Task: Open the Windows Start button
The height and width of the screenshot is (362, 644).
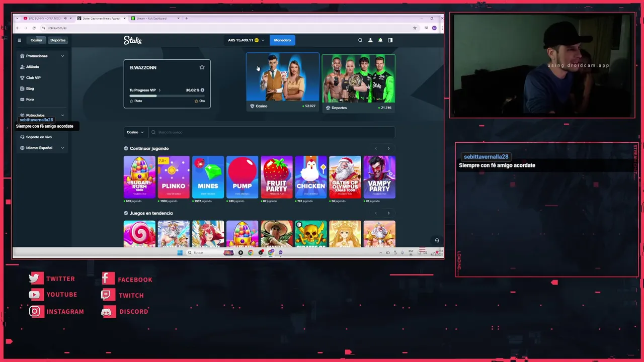Action: click(x=180, y=252)
